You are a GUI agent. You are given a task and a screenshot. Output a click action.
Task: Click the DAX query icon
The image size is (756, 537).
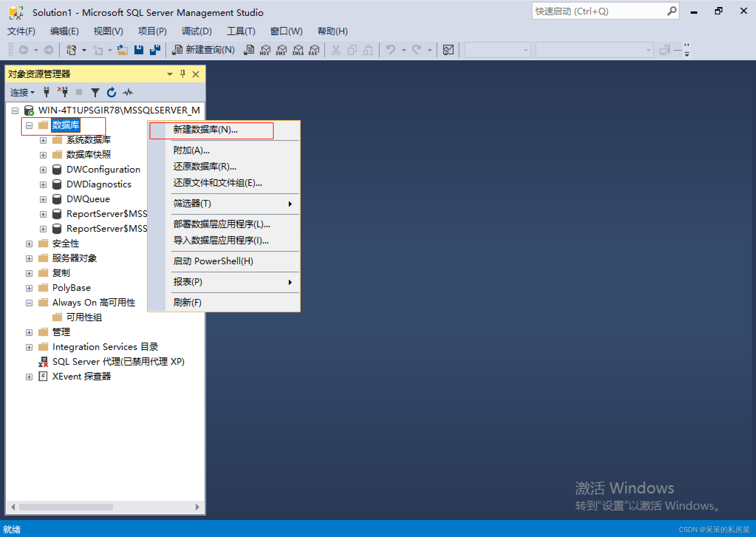(x=314, y=50)
